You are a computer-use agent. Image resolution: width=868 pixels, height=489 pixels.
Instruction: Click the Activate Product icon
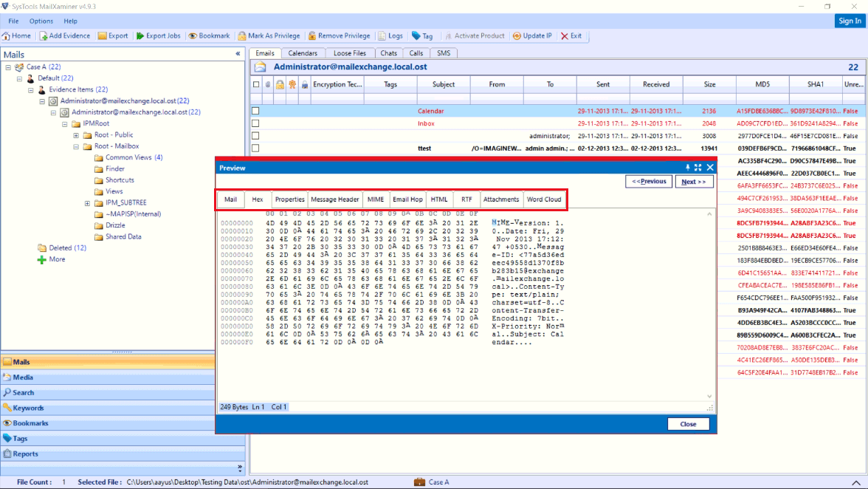click(449, 36)
